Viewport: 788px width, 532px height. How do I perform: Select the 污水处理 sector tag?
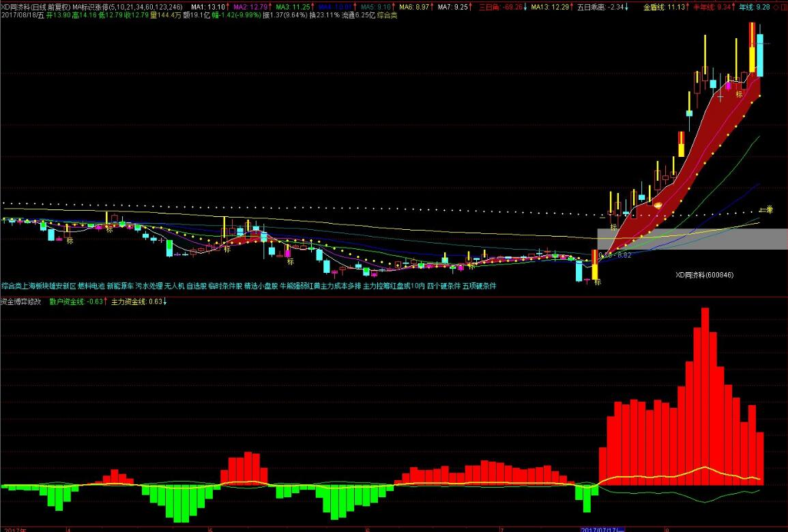(149, 286)
